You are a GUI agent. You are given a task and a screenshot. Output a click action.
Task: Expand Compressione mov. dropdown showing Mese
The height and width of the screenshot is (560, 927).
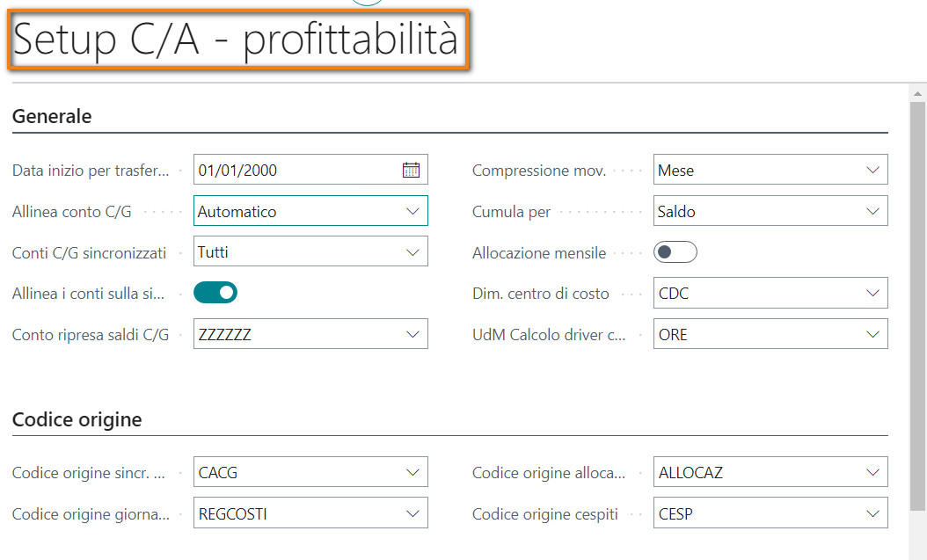[x=872, y=171]
